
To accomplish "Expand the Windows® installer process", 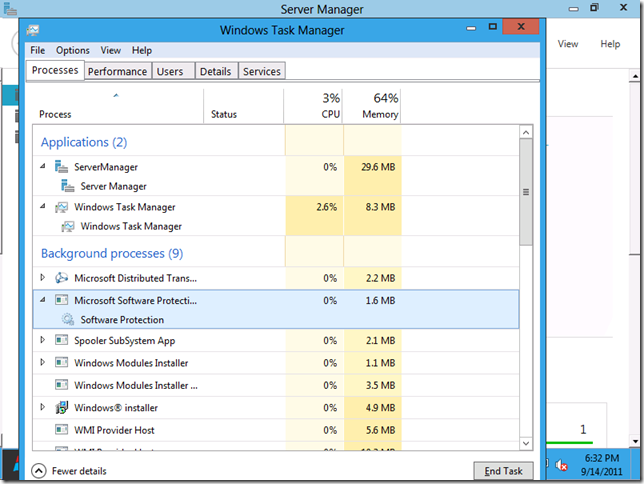I will 42,407.
